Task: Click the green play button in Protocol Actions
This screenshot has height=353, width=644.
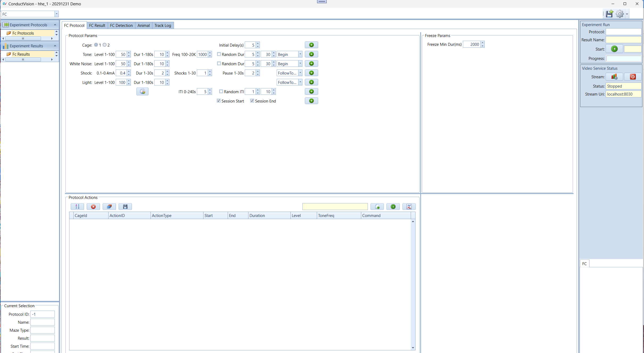Action: pos(393,207)
